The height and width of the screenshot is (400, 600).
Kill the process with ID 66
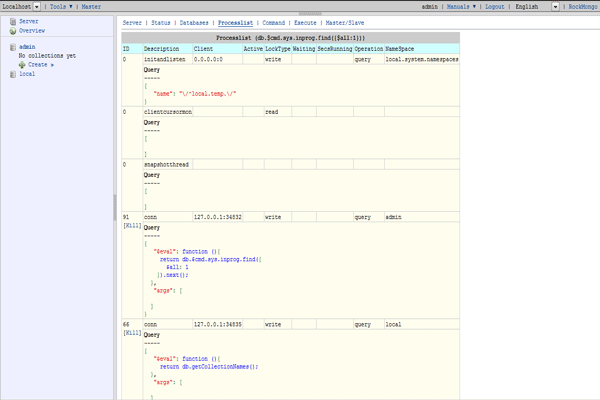click(130, 332)
